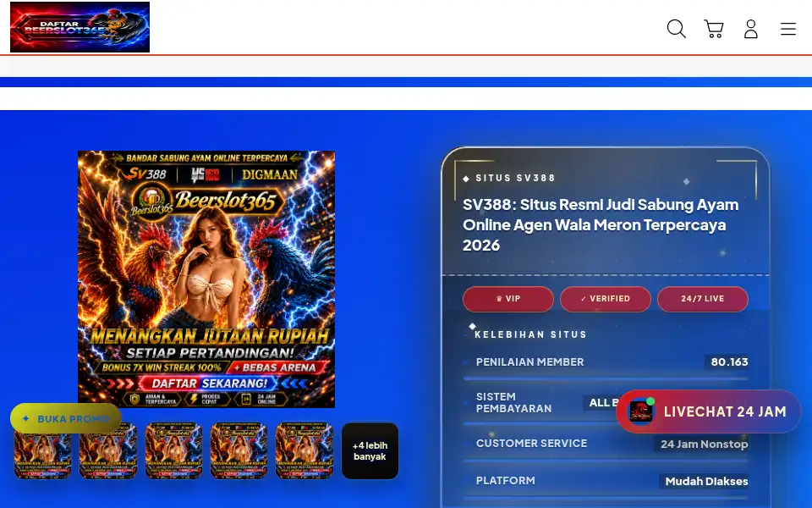Screen dimensions: 812x508
Task: Click the '80.163' rating value
Action: (x=729, y=362)
